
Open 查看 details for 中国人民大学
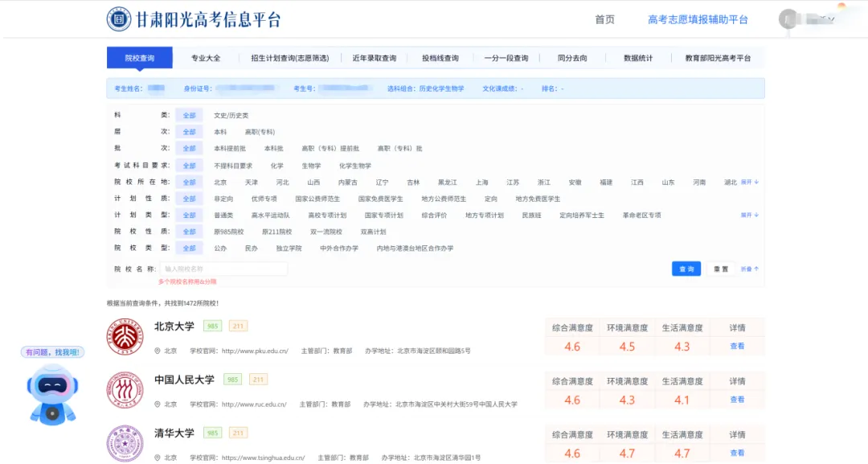click(737, 399)
